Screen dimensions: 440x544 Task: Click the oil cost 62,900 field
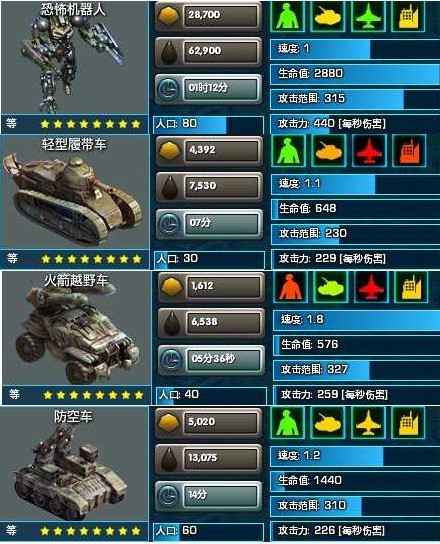pyautogui.click(x=208, y=51)
